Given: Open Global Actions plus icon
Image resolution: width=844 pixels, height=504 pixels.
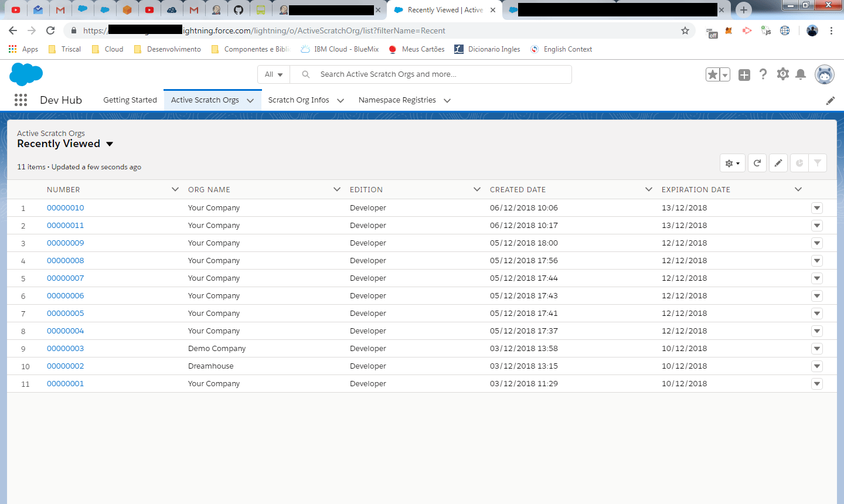Looking at the screenshot, I should 744,74.
